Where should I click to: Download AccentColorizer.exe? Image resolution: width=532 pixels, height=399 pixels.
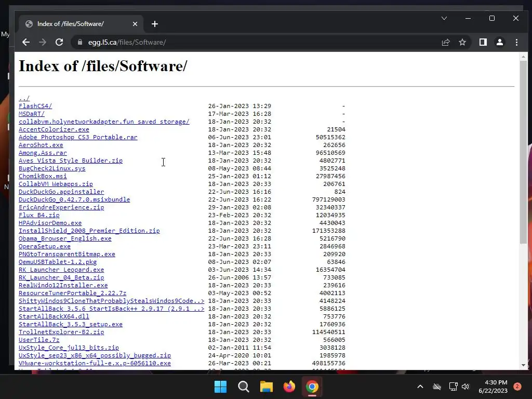pos(54,129)
